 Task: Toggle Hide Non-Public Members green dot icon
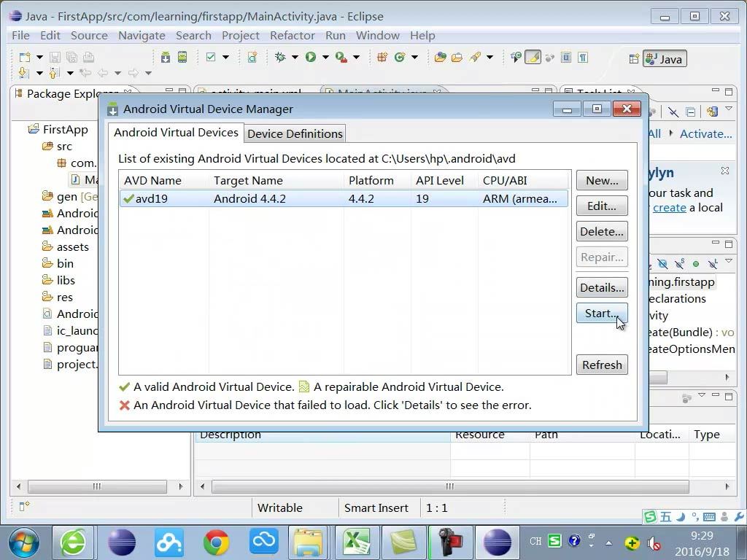696,264
